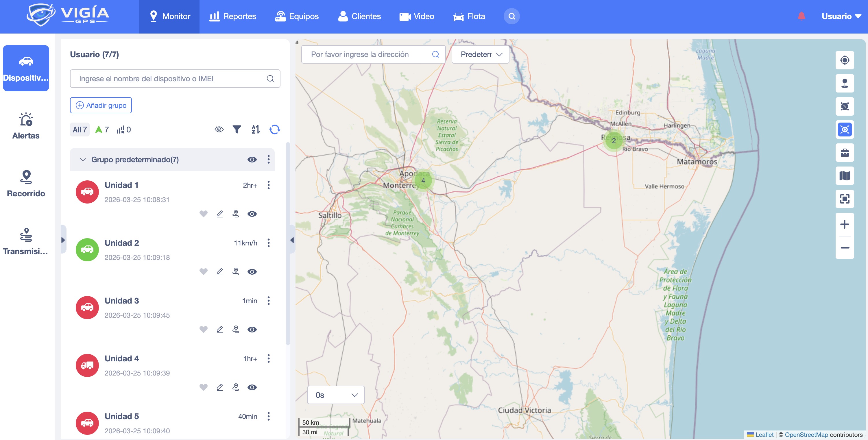This screenshot has height=440, width=868.
Task: Locate Unidad 4 with the tracking pin icon
Action: point(236,387)
